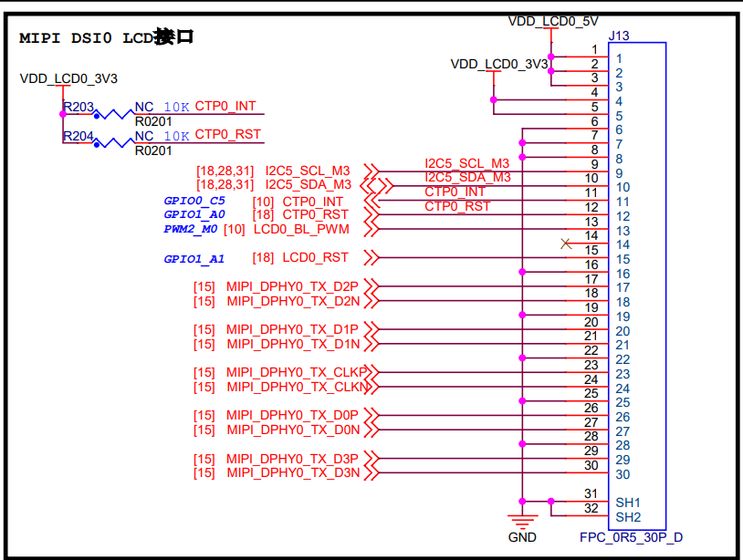The height and width of the screenshot is (560, 743).
Task: Select the MIPI_DPHY0_TX_D1N signal label
Action: pos(293,344)
